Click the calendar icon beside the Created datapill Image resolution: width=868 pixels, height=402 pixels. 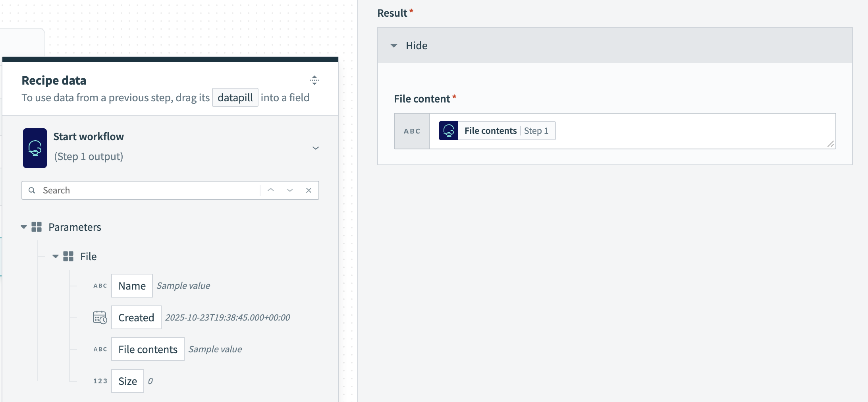[x=100, y=317]
